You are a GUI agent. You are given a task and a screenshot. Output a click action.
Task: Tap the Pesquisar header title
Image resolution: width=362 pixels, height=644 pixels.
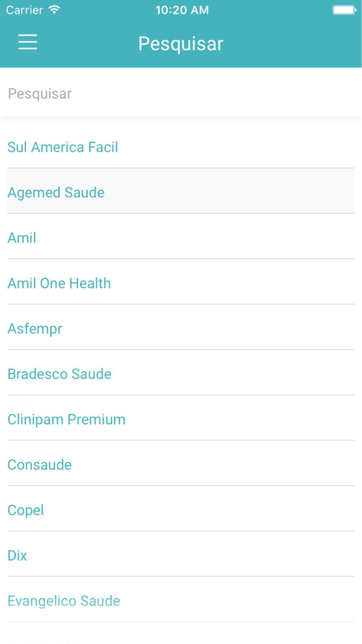pos(181,44)
